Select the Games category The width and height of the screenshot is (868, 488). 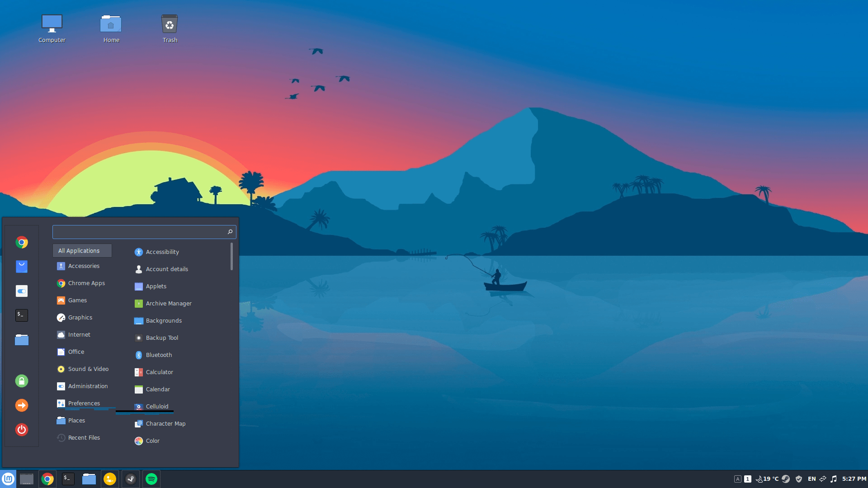tap(82, 300)
